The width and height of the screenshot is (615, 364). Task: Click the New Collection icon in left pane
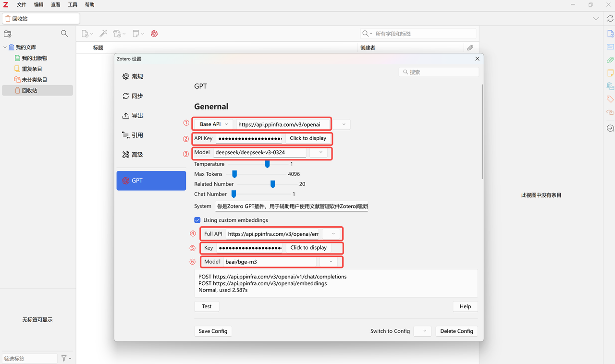7,34
